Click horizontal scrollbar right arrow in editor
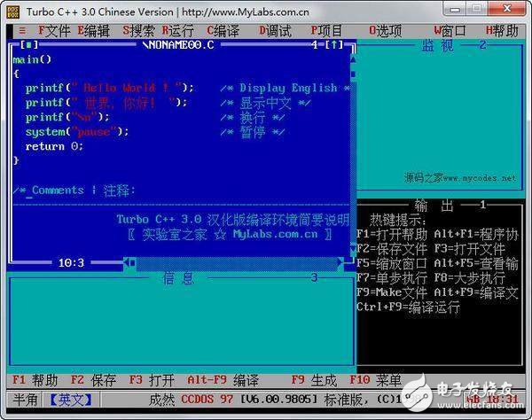Viewport: 532px width, 420px height. point(340,262)
